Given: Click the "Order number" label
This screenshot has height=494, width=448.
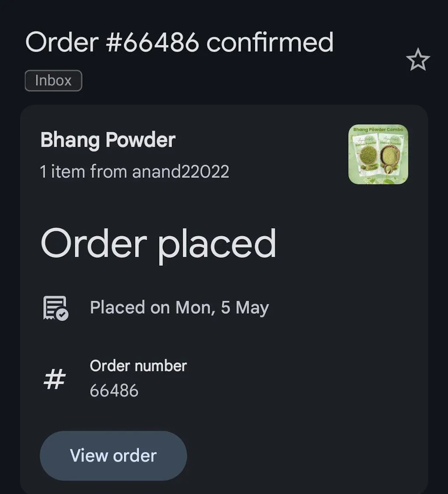Looking at the screenshot, I should (x=138, y=366).
